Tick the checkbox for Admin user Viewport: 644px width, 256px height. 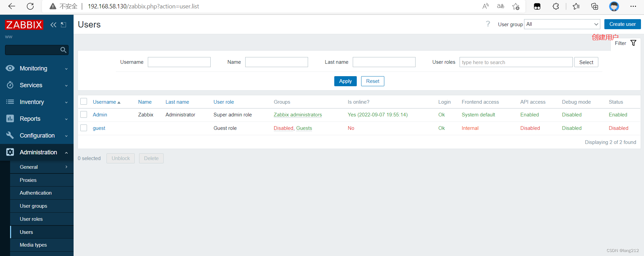click(84, 114)
